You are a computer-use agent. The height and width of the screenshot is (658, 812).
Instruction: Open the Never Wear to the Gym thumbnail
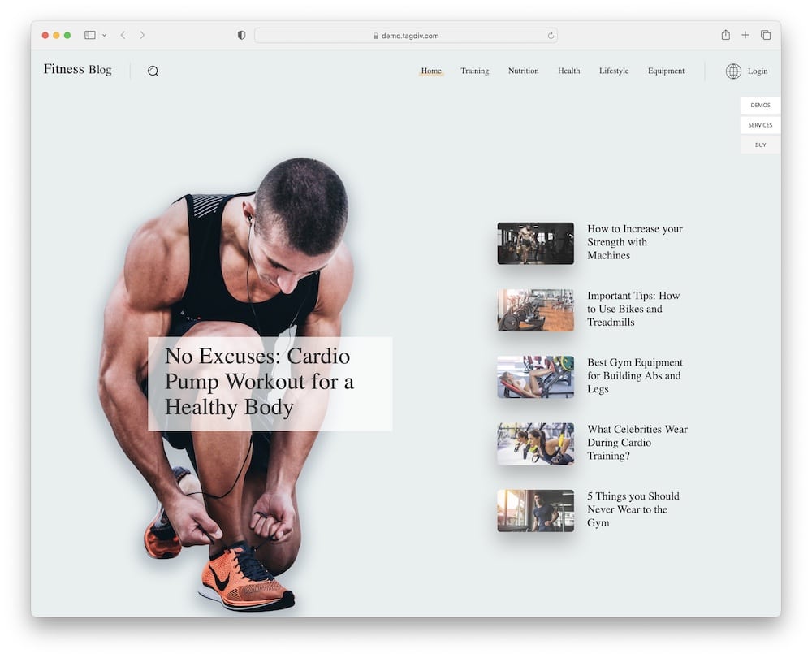coord(535,511)
